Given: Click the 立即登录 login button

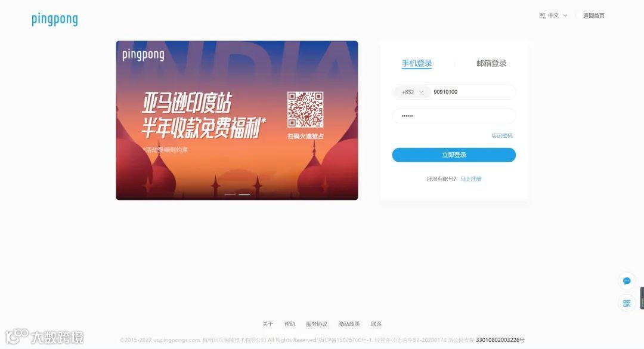Looking at the screenshot, I should (x=454, y=155).
